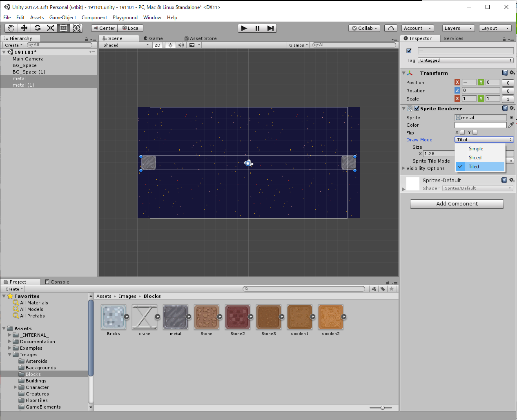Click the Step frame button

point(270,28)
